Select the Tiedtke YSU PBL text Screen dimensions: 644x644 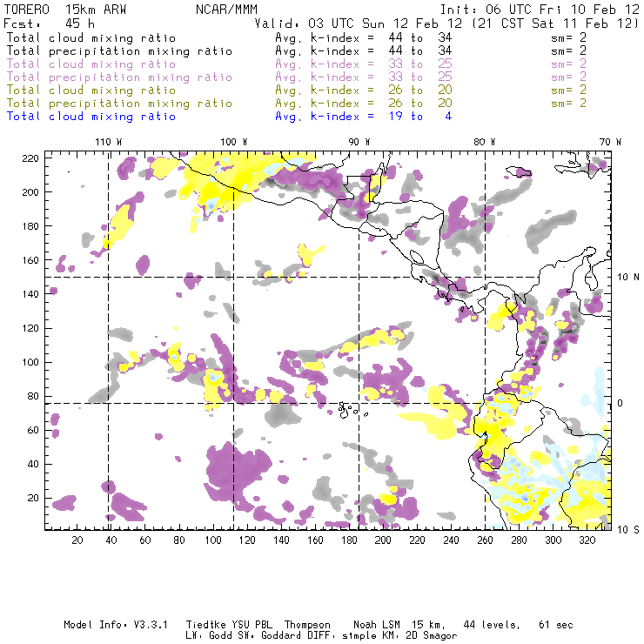(x=229, y=625)
